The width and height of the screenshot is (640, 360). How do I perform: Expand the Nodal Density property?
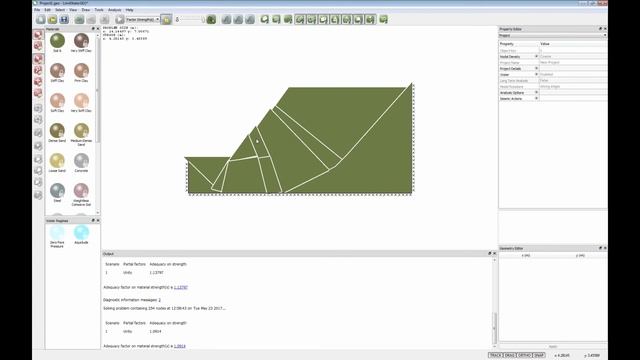click(x=536, y=56)
